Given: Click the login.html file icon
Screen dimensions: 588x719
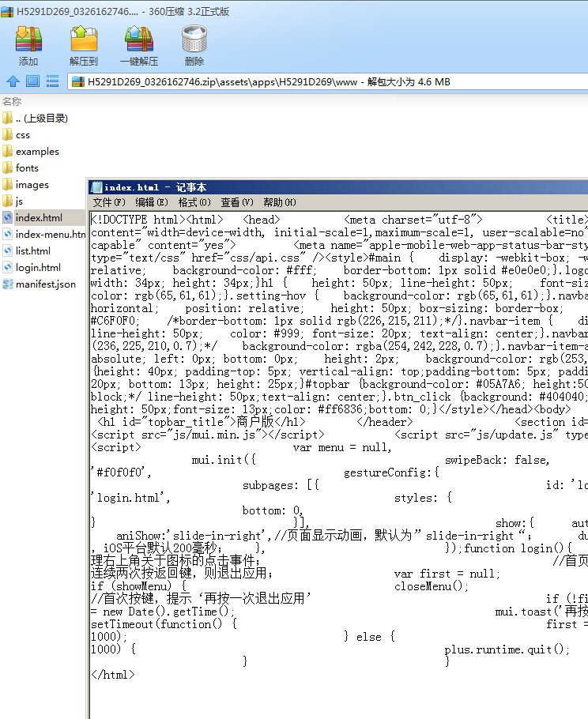Looking at the screenshot, I should [7, 267].
